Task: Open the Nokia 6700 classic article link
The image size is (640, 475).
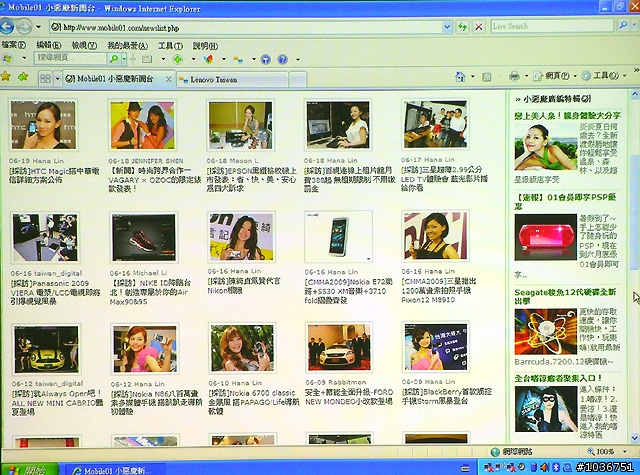Action: pyautogui.click(x=254, y=402)
